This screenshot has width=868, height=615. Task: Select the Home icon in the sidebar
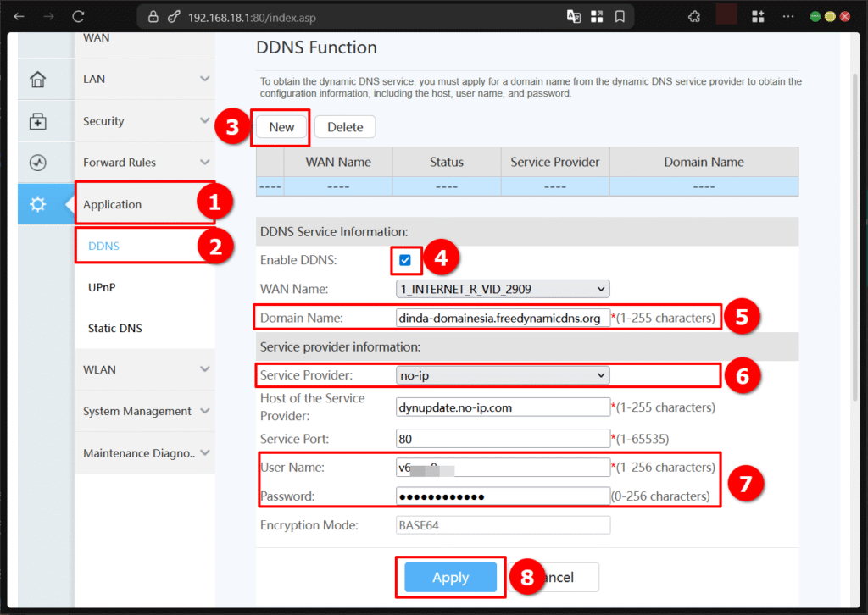coord(37,79)
